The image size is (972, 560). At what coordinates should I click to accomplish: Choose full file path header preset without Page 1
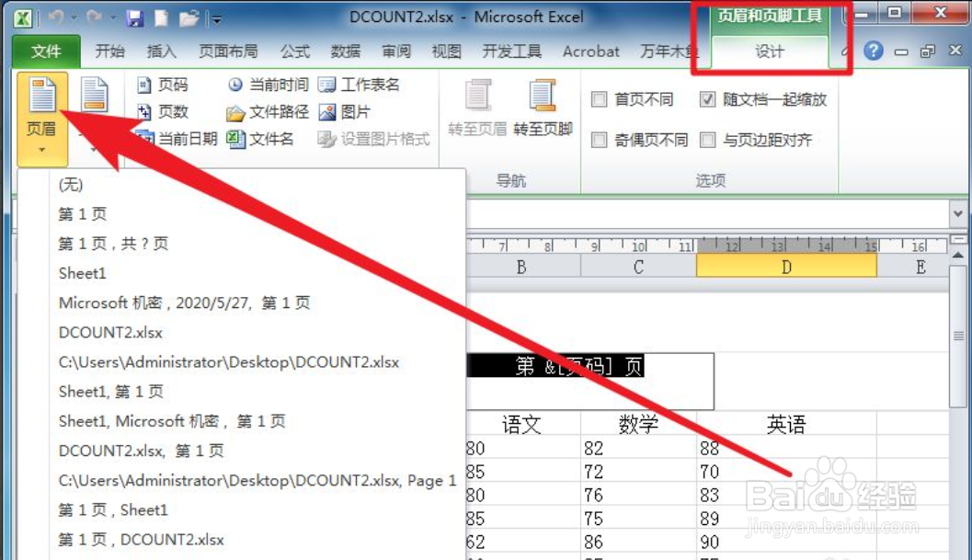(x=242, y=361)
